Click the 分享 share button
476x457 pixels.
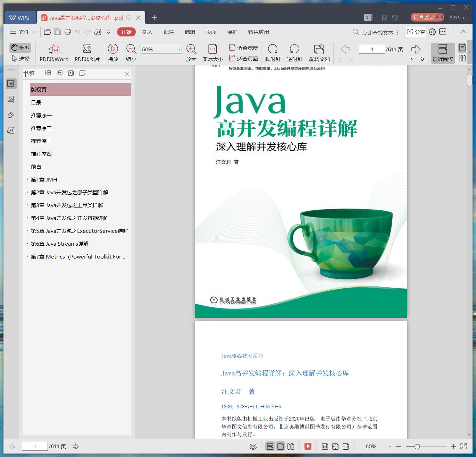click(x=416, y=32)
